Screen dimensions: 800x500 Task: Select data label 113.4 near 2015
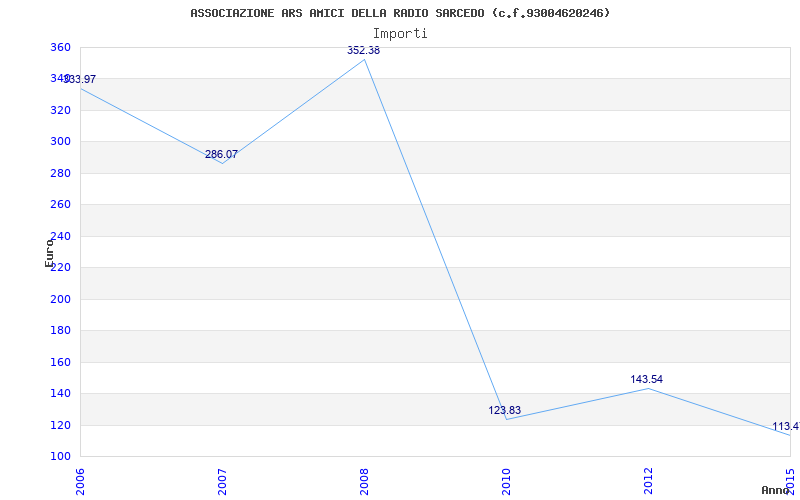786,427
